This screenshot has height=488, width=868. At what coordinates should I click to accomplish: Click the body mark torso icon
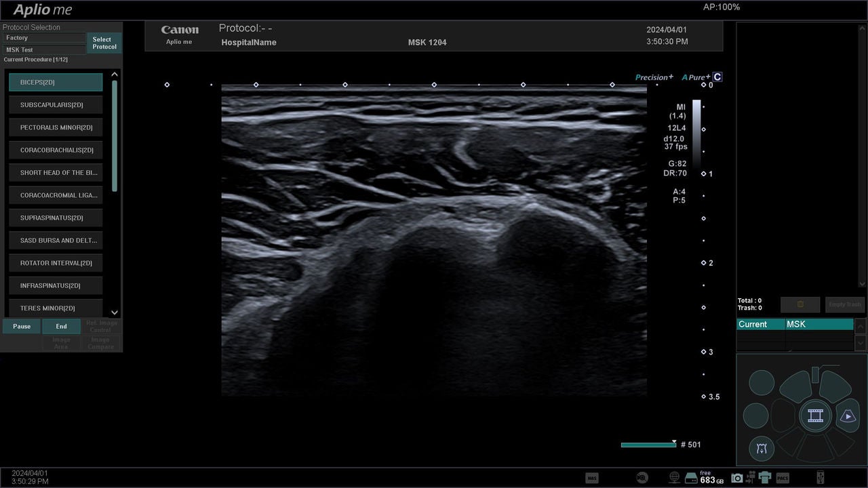762,448
